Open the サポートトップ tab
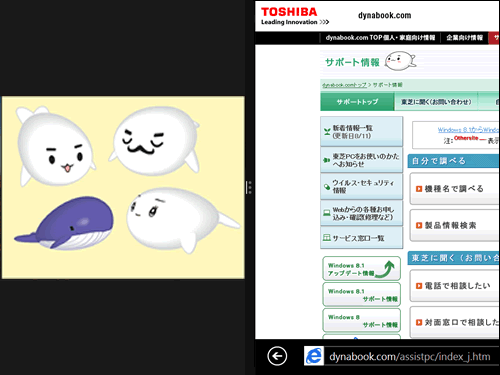500x375 pixels. click(x=357, y=102)
